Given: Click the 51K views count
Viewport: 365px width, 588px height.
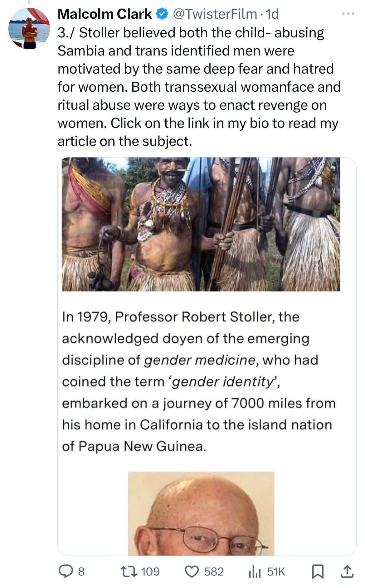Looking at the screenshot, I should tap(276, 571).
